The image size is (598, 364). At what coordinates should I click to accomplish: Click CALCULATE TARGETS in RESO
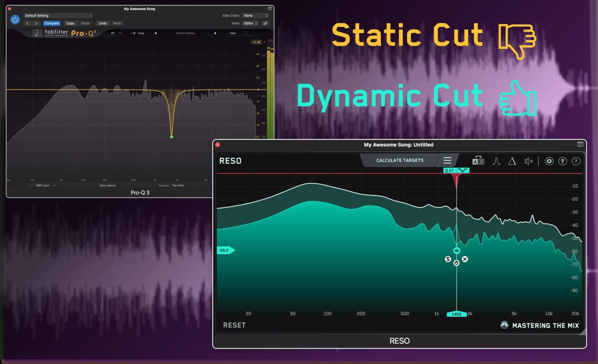coord(400,160)
